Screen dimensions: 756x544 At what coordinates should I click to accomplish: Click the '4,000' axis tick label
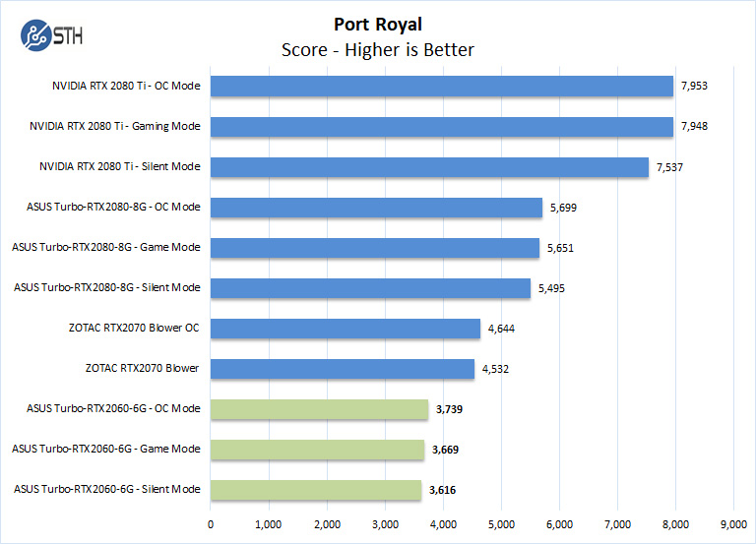pyautogui.click(x=444, y=524)
